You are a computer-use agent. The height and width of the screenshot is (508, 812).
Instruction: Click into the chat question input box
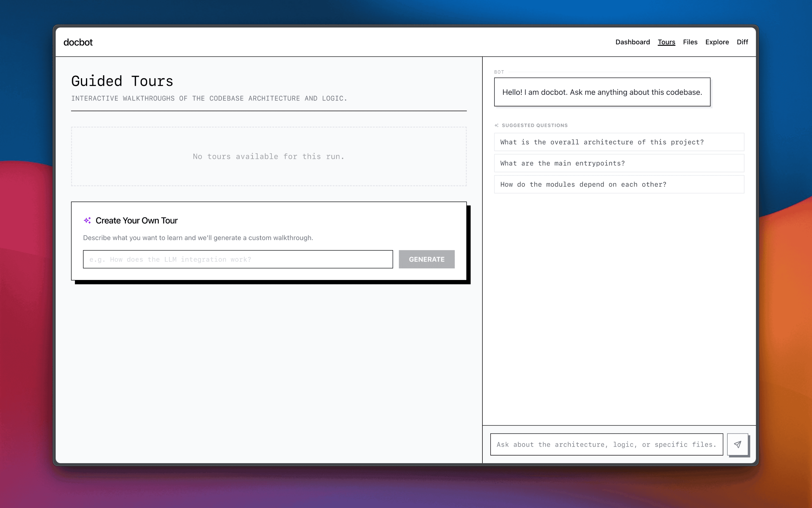point(607,444)
